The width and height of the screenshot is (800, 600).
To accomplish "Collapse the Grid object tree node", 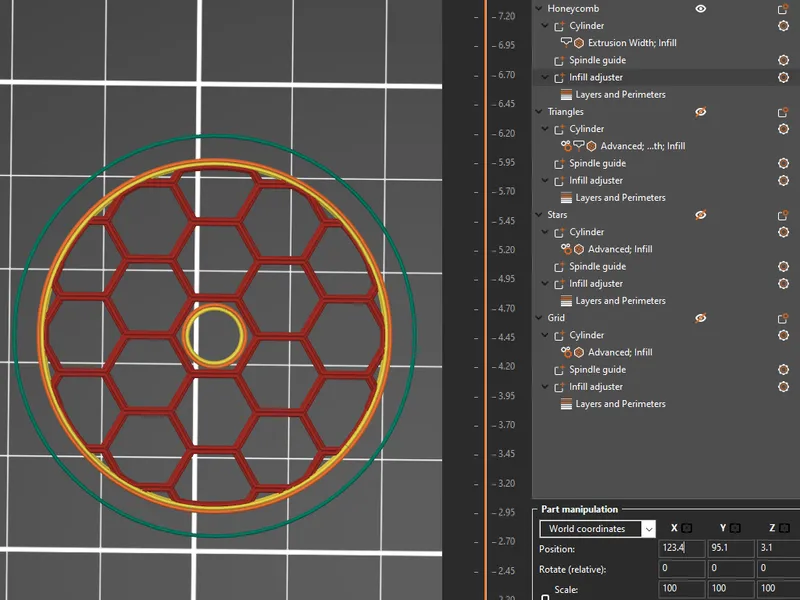I will 540,318.
